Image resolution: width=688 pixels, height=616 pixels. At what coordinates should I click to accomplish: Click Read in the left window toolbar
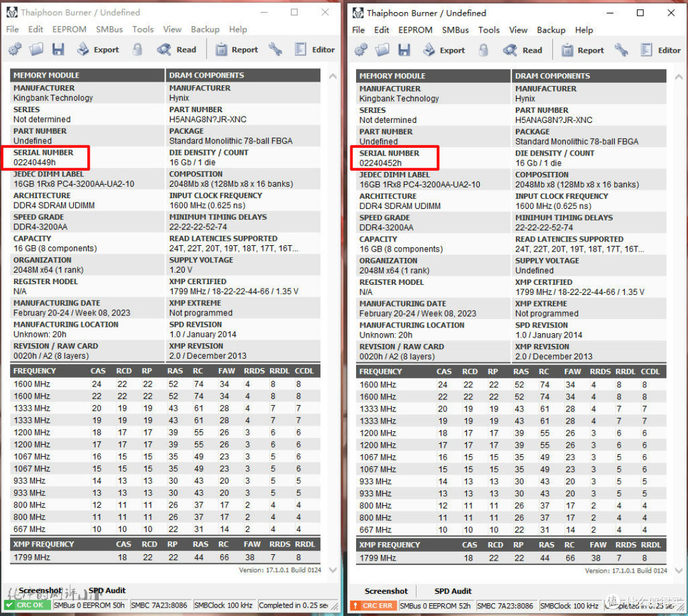pyautogui.click(x=177, y=49)
